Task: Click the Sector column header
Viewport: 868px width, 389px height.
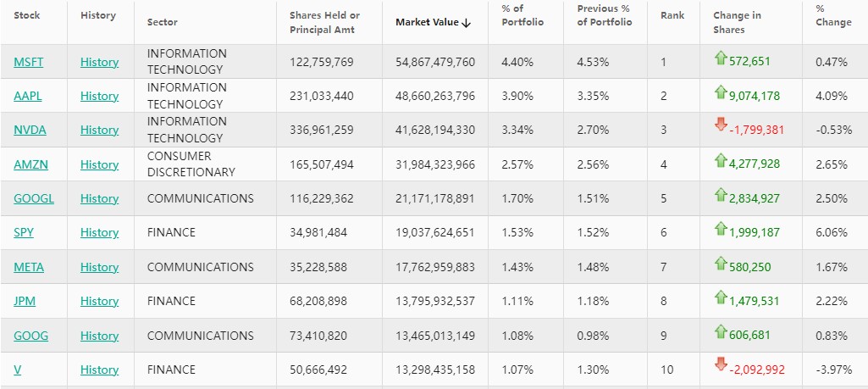Action: pos(163,22)
